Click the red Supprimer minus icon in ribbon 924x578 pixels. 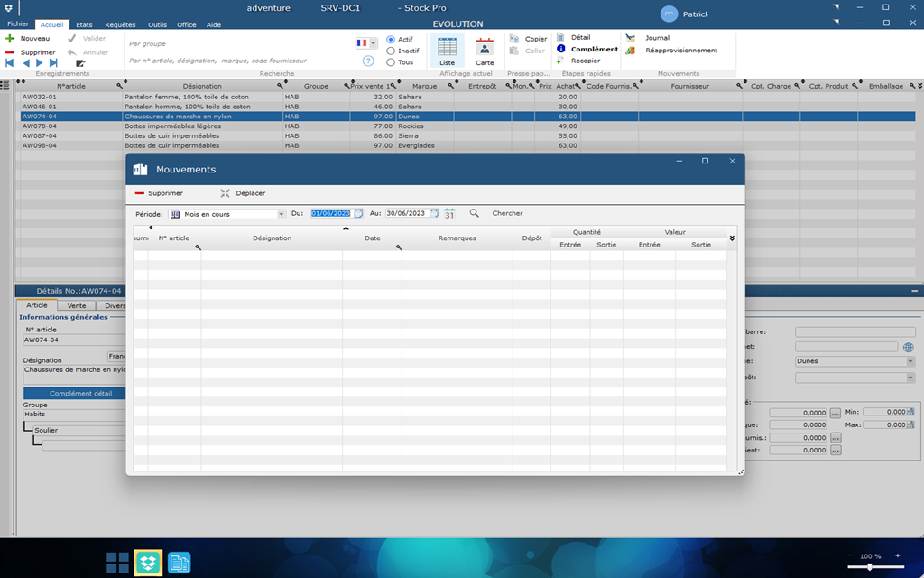(x=9, y=52)
